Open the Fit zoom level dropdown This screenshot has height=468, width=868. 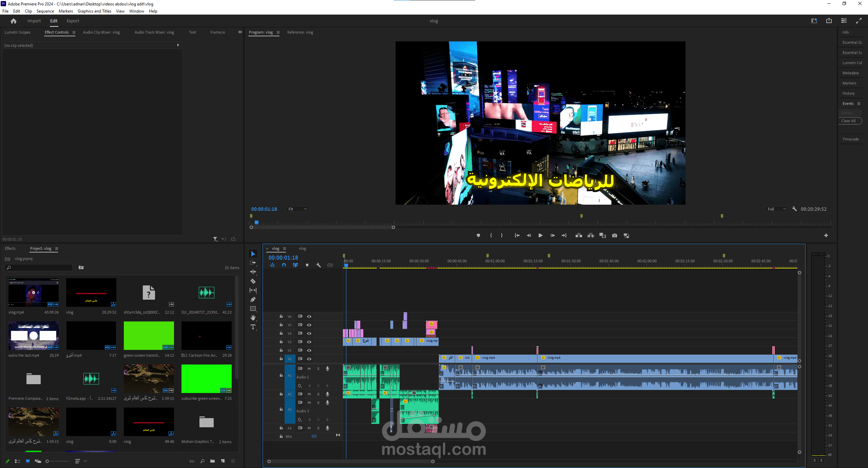pos(297,209)
